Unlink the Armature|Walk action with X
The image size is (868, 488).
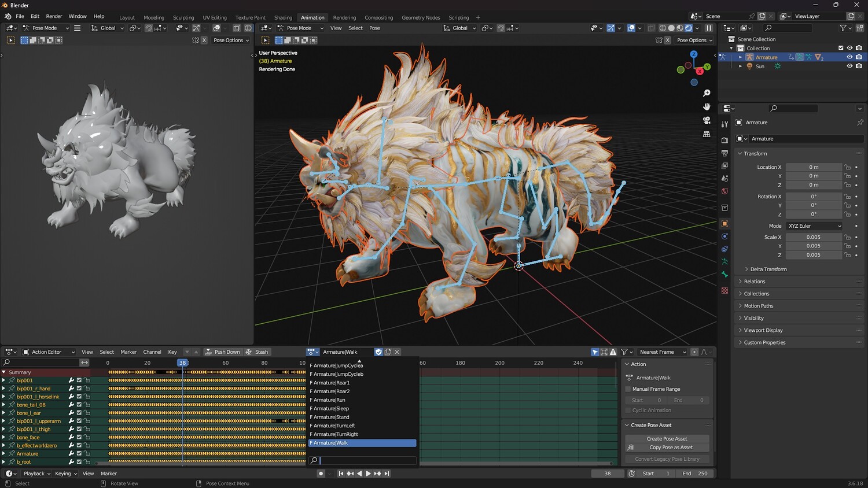[x=397, y=352]
